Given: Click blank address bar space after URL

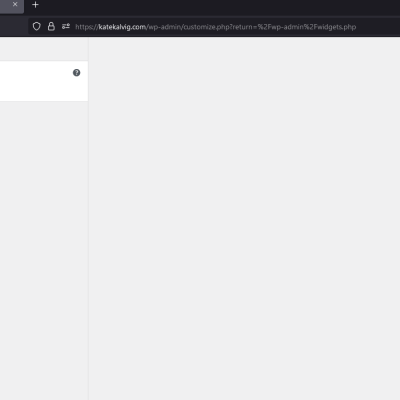Looking at the screenshot, I should click(x=378, y=26).
